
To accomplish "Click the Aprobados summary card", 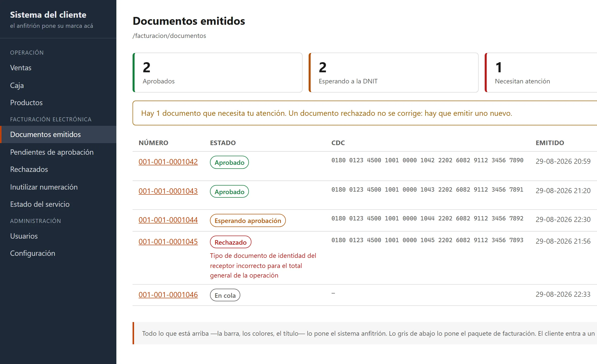I will (x=218, y=73).
